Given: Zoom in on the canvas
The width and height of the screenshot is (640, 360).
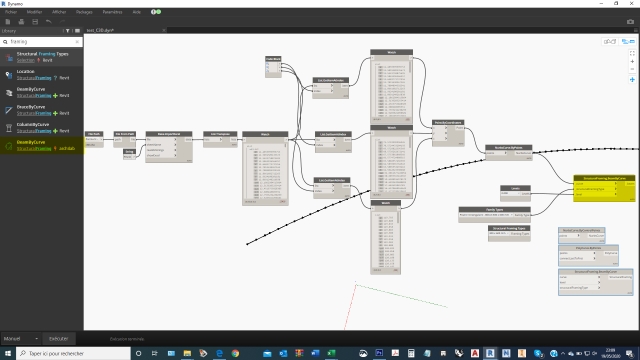Looking at the screenshot, I should point(632,62).
